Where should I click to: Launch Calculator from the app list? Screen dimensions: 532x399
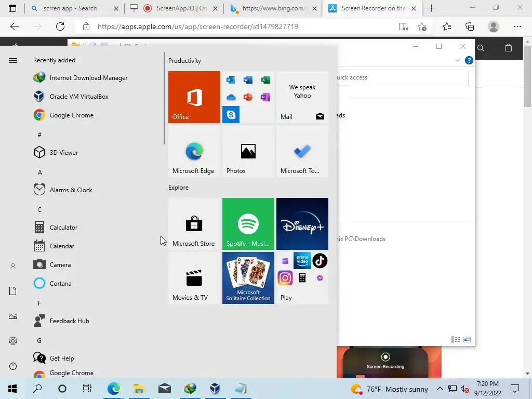click(x=56, y=228)
